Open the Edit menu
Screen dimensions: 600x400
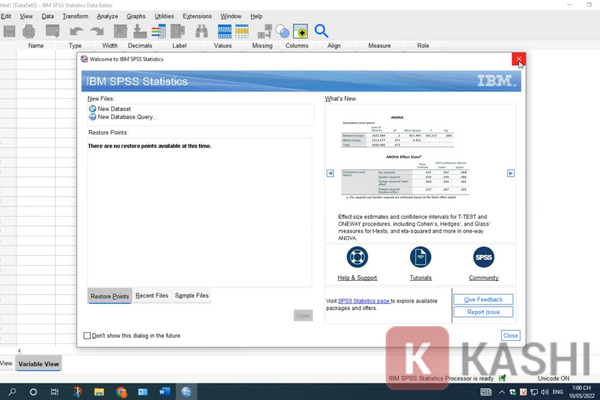tap(6, 16)
